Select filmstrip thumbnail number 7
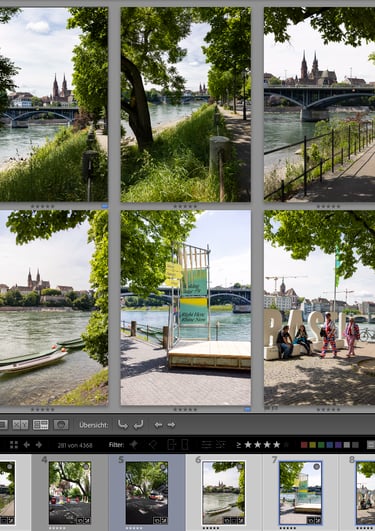This screenshot has height=531, width=375. [x=300, y=493]
